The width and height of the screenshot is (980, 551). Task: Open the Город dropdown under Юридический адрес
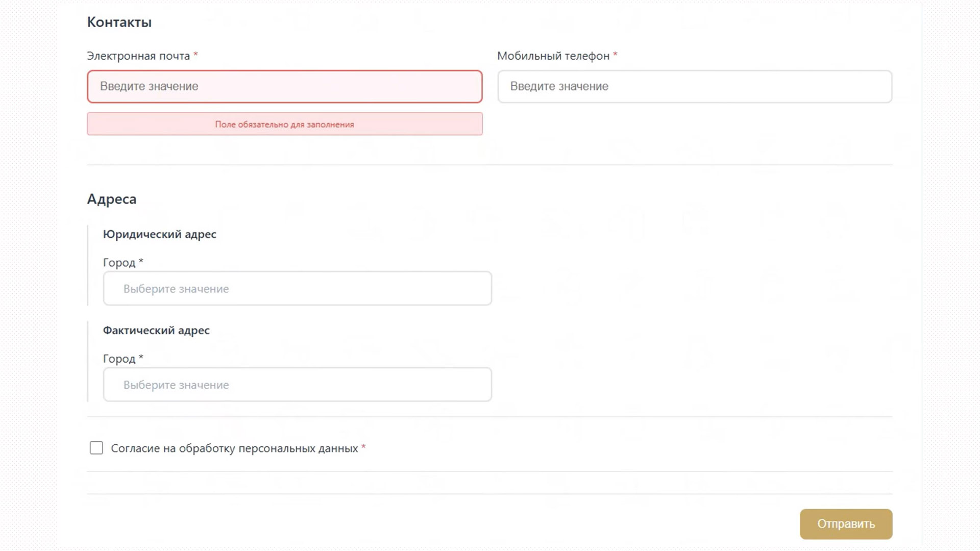pos(297,289)
